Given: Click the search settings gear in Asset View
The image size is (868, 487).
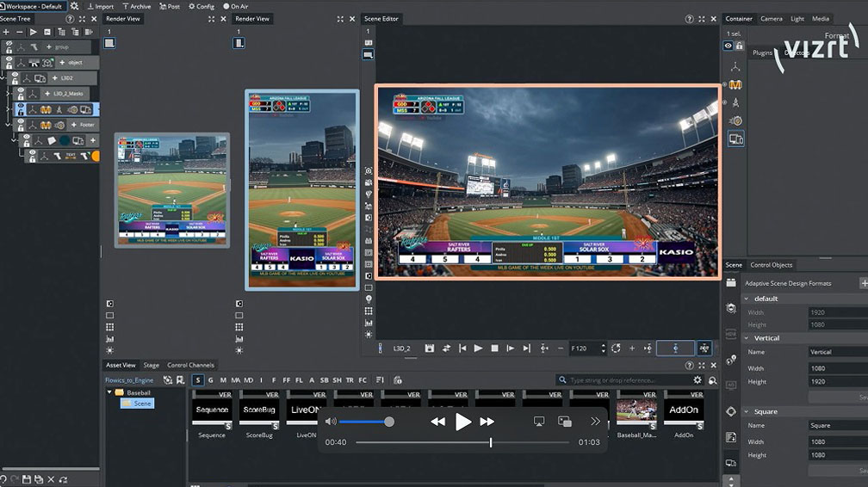Looking at the screenshot, I should point(697,379).
